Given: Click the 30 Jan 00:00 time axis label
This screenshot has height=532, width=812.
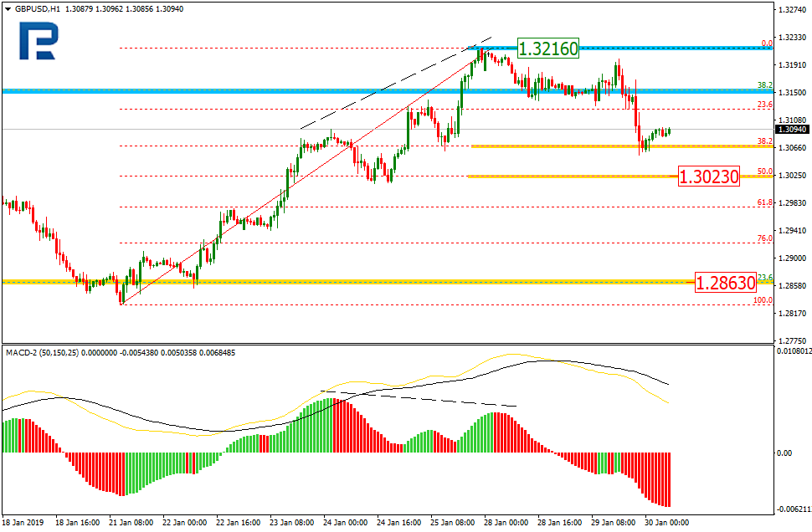Looking at the screenshot, I should click(x=666, y=523).
